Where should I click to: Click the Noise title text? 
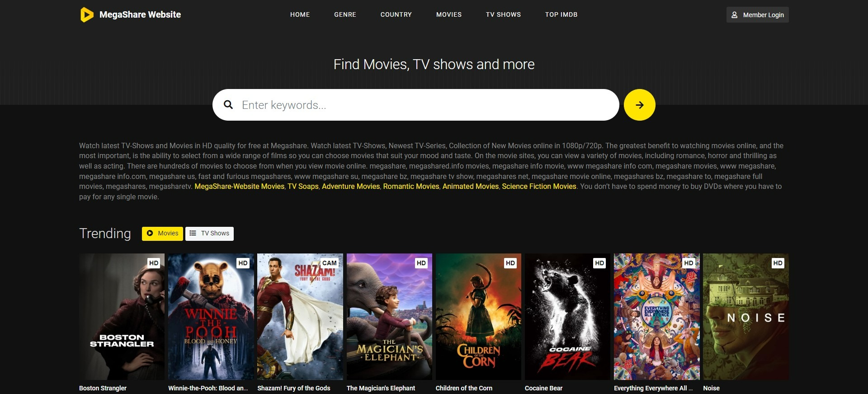[x=711, y=388]
